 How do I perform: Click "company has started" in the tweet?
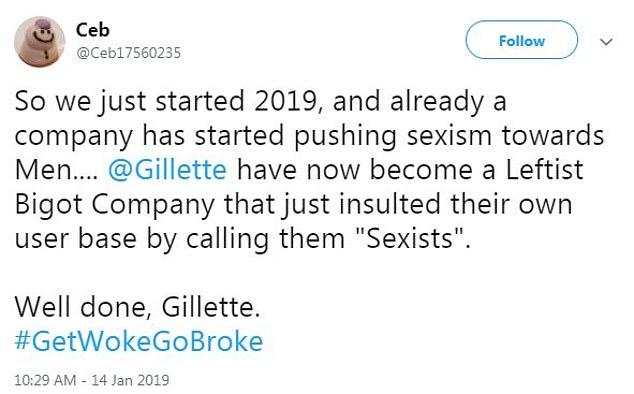(x=149, y=136)
